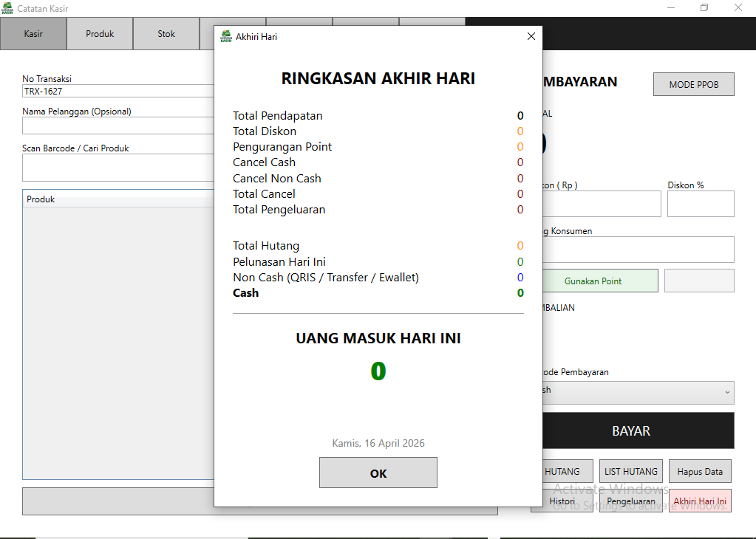The image size is (756, 539).
Task: Select the No Transaksi field
Action: [x=118, y=92]
